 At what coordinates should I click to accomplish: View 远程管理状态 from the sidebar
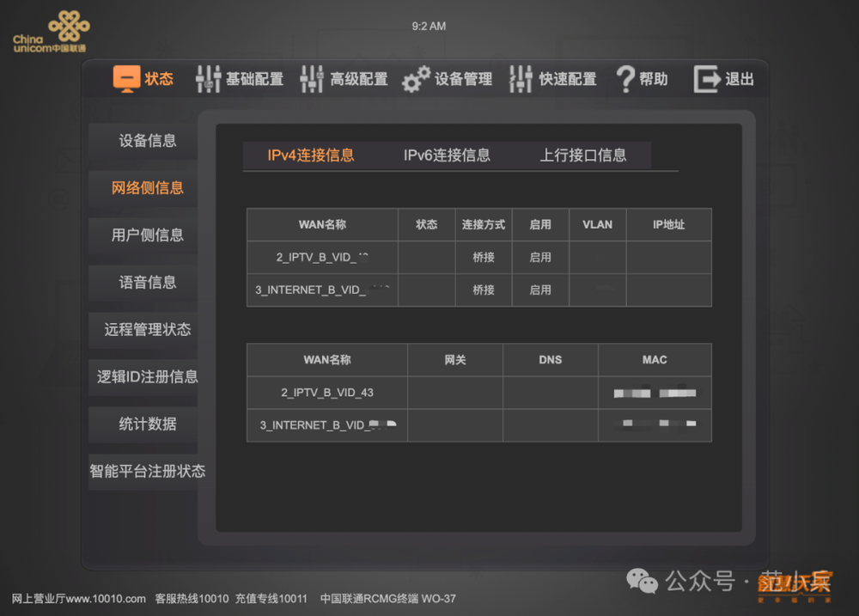(147, 330)
